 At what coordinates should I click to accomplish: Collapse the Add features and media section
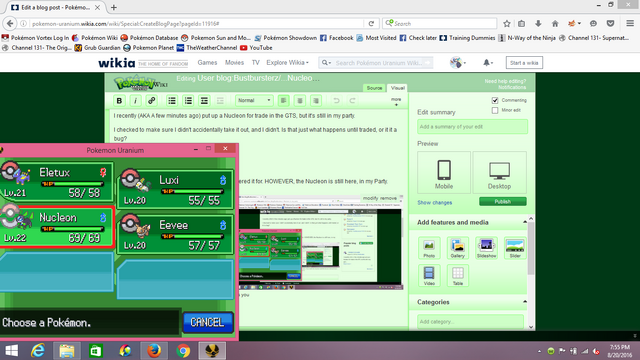[x=525, y=222]
